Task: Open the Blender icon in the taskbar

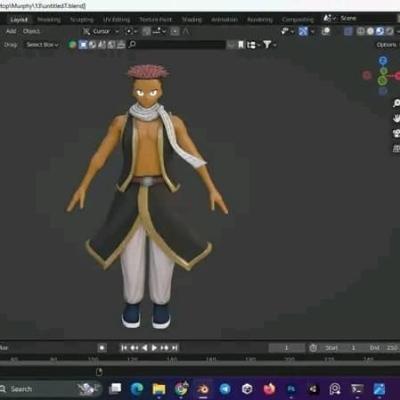Action: click(203, 389)
